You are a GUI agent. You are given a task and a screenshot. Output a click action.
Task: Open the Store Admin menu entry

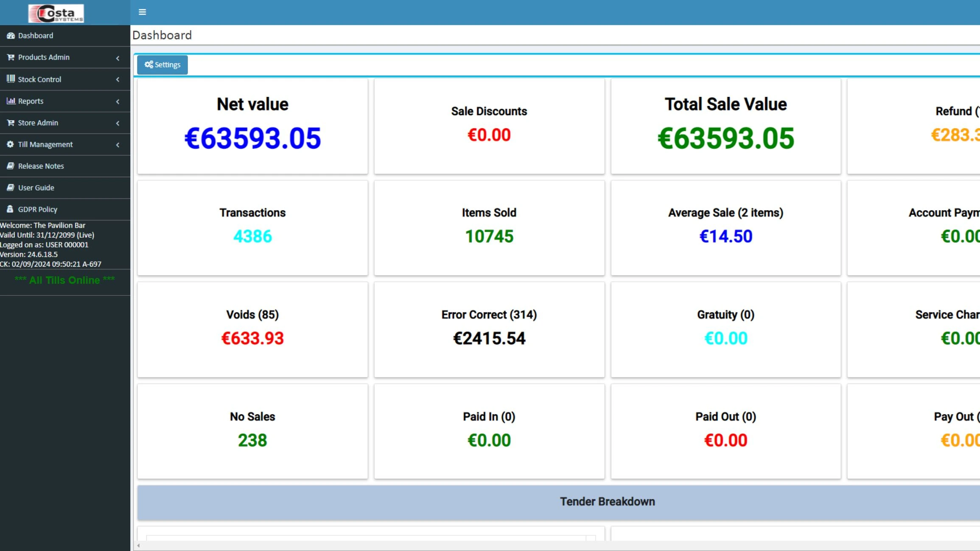point(38,123)
